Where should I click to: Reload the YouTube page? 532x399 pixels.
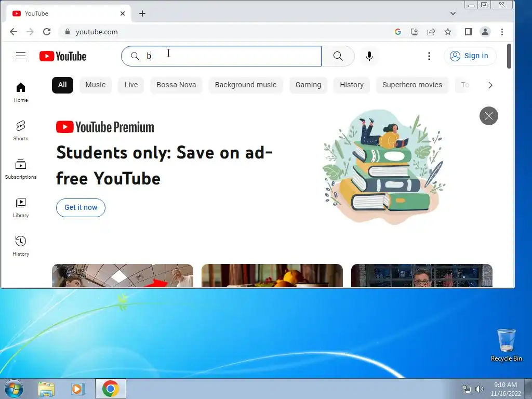(47, 32)
